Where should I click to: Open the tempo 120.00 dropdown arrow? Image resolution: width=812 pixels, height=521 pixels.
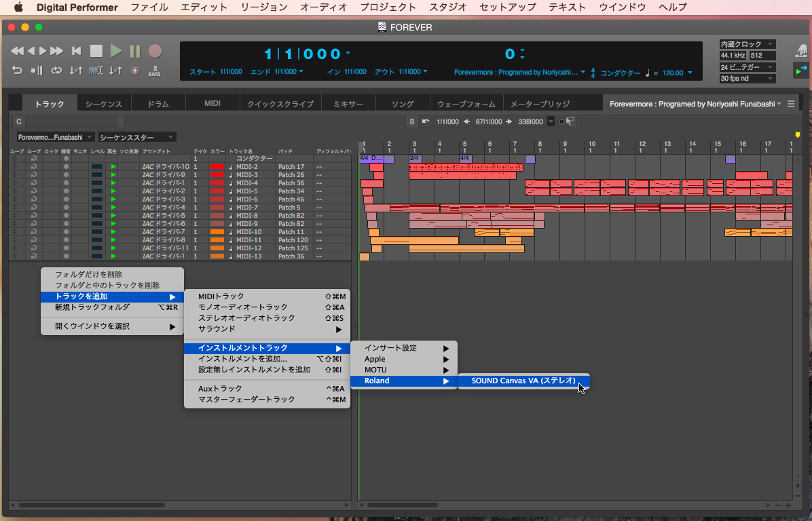click(x=690, y=73)
